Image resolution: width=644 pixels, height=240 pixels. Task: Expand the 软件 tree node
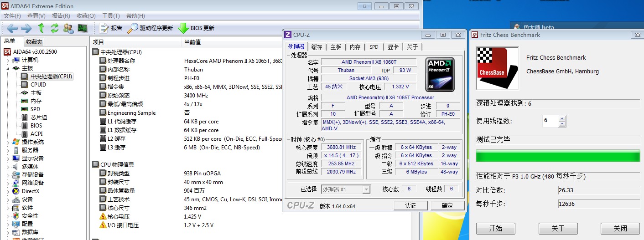pyautogui.click(x=8, y=208)
